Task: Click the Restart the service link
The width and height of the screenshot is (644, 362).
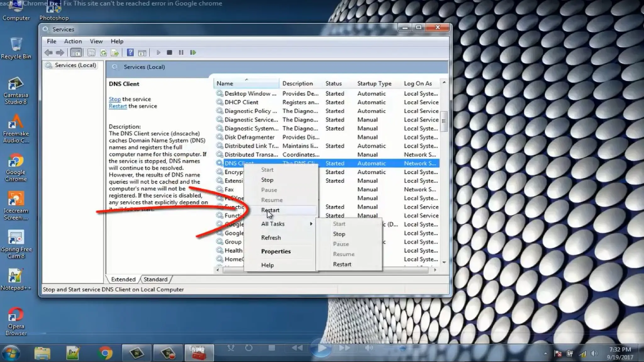Action: [118, 106]
